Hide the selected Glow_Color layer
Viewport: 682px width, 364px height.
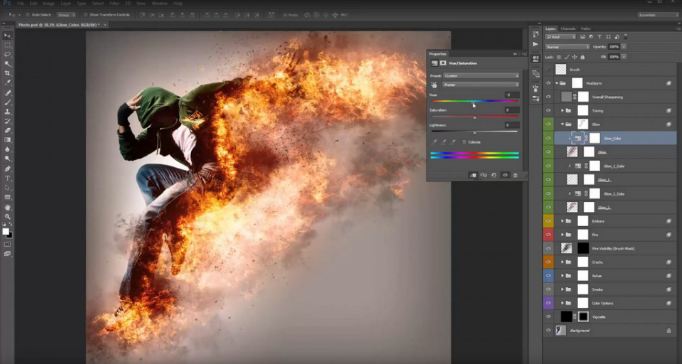(x=548, y=138)
